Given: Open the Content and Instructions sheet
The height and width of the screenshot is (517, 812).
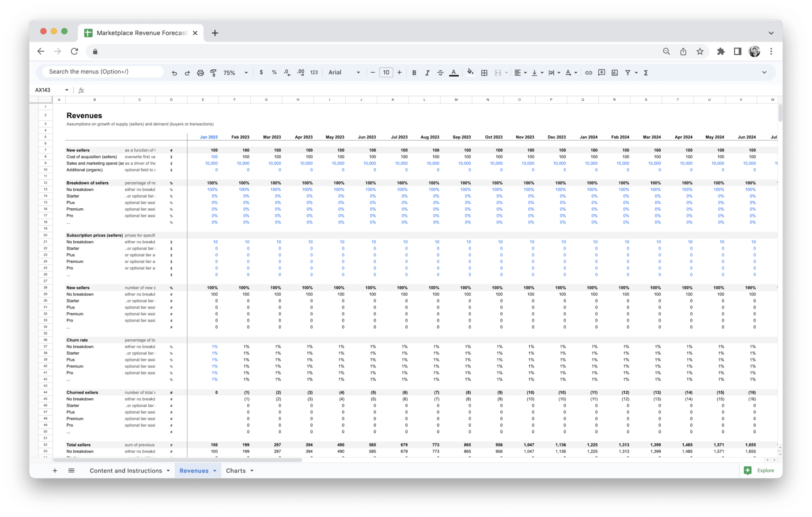Looking at the screenshot, I should click(125, 471).
